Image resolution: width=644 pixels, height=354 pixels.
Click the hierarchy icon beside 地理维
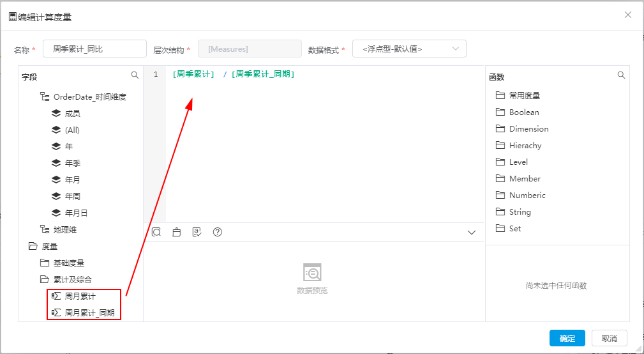click(x=44, y=230)
